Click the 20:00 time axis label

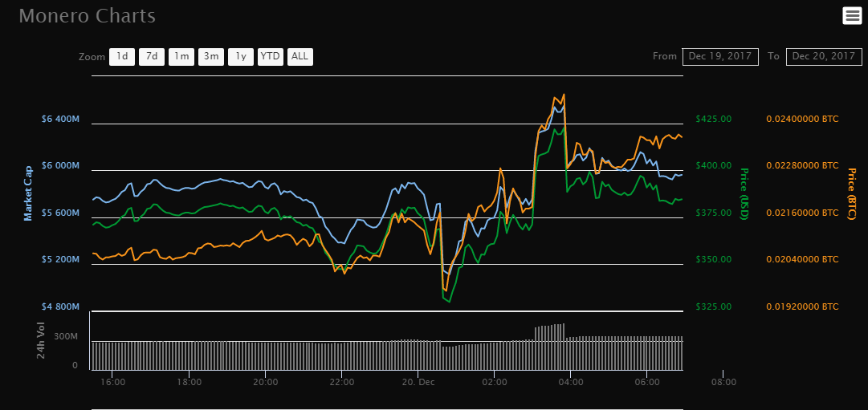coord(266,383)
